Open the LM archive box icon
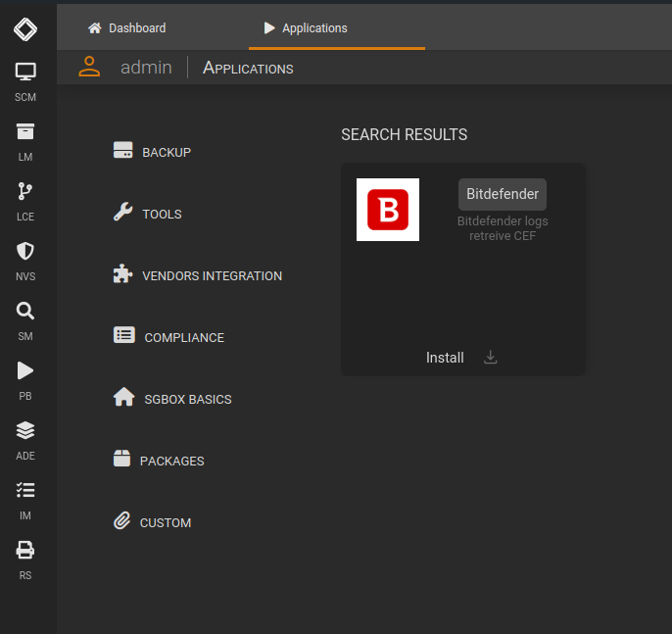Viewport: 672px width, 634px height. (25, 131)
